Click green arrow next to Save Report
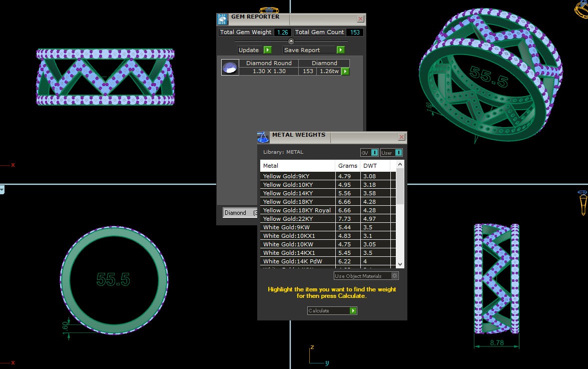The image size is (588, 369). pos(340,50)
